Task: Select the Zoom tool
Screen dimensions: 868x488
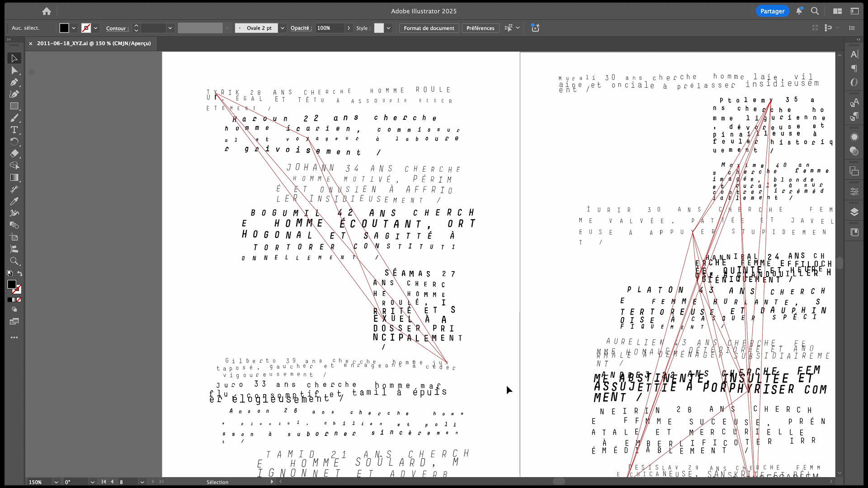Action: coord(14,261)
